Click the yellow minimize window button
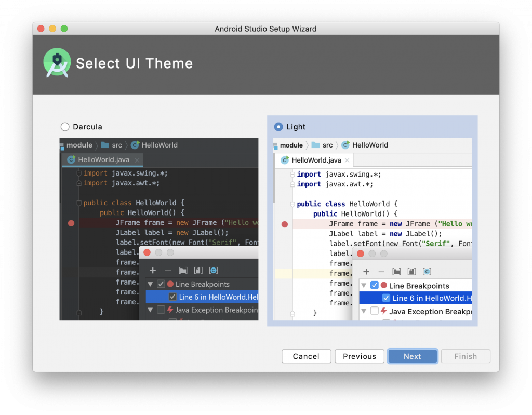 coord(52,29)
